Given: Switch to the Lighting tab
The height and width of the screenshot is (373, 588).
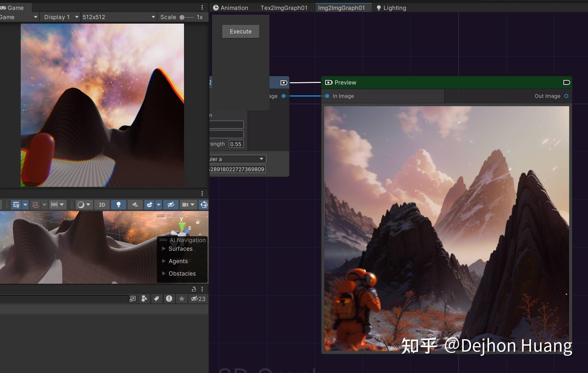Looking at the screenshot, I should 394,7.
